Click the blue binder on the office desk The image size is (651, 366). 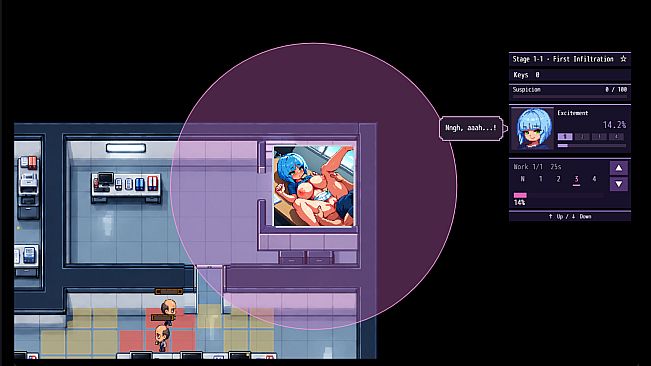[140, 184]
